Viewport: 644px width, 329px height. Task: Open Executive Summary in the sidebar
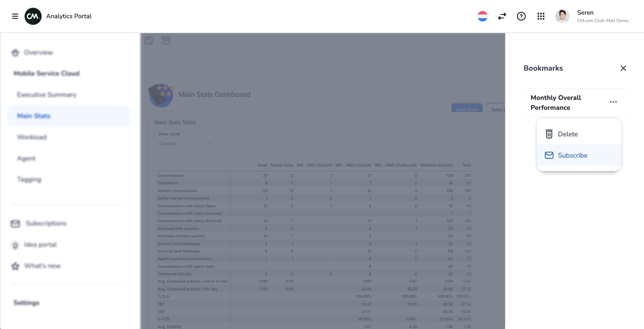coord(47,95)
